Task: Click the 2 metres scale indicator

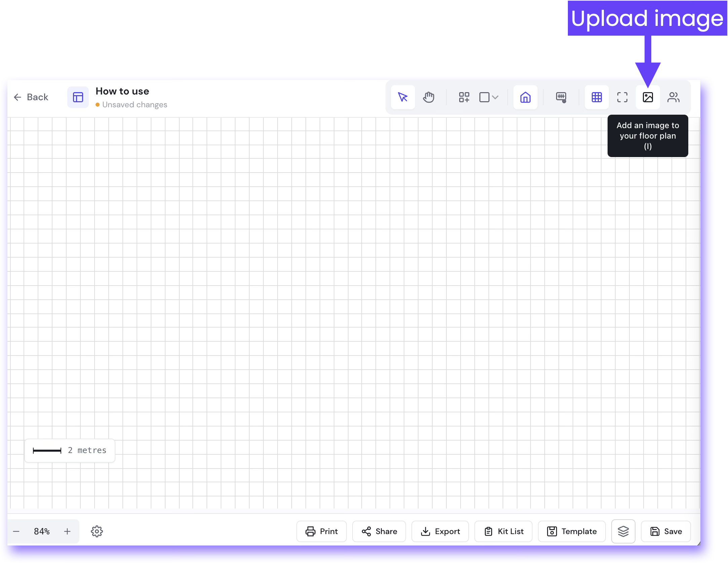Action: (x=70, y=450)
